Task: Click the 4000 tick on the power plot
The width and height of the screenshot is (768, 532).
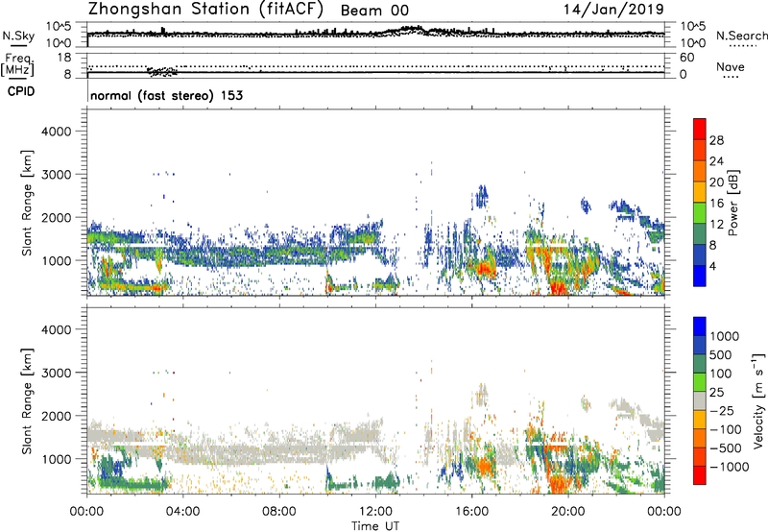Action: coord(57,132)
